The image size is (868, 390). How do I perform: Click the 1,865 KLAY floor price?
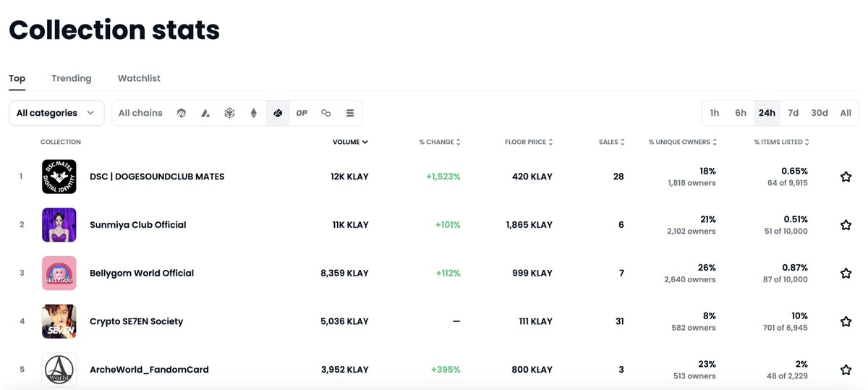(x=529, y=225)
